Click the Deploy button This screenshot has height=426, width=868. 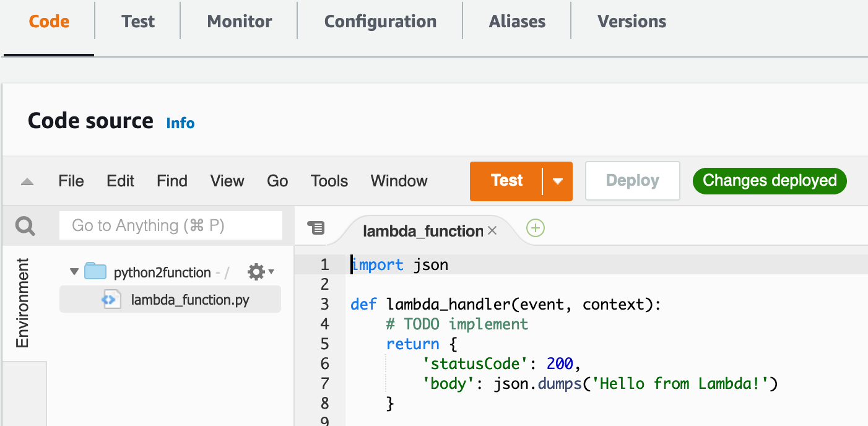pos(632,181)
